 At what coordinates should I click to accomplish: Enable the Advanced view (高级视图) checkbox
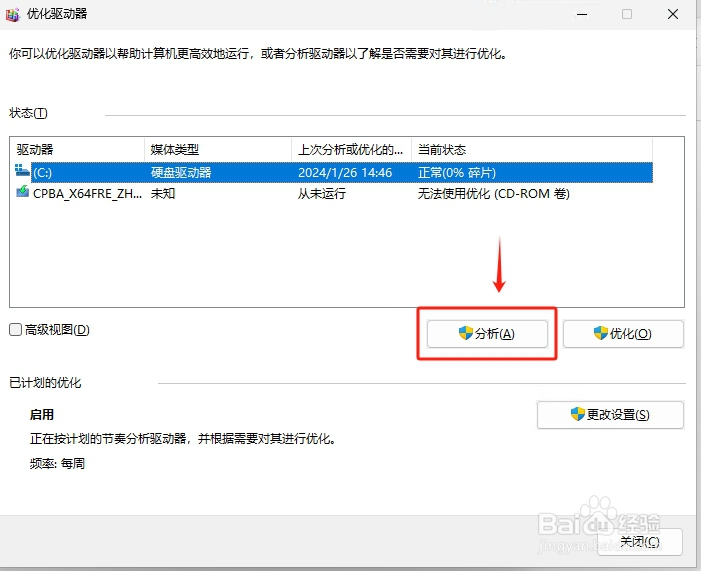click(x=16, y=330)
